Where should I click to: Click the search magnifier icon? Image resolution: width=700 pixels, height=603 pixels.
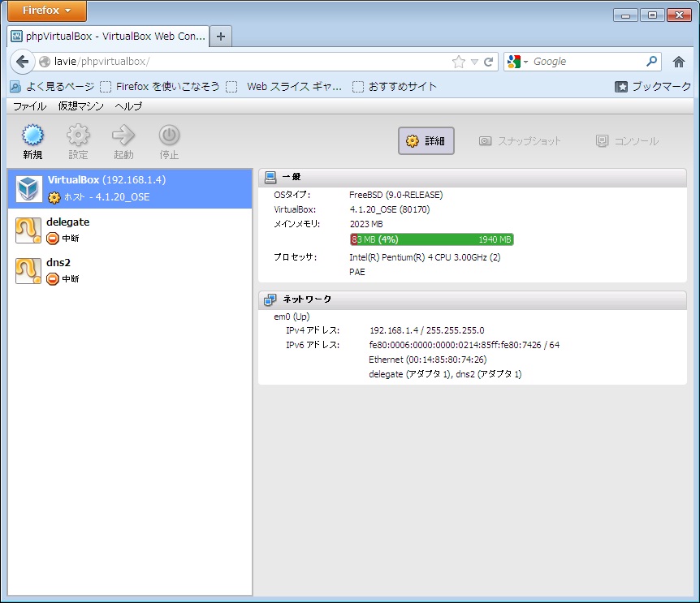click(x=652, y=61)
